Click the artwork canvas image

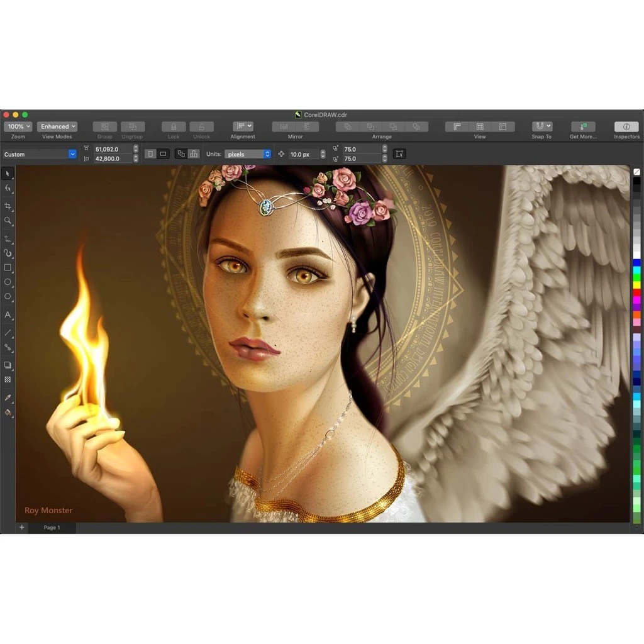tap(323, 344)
